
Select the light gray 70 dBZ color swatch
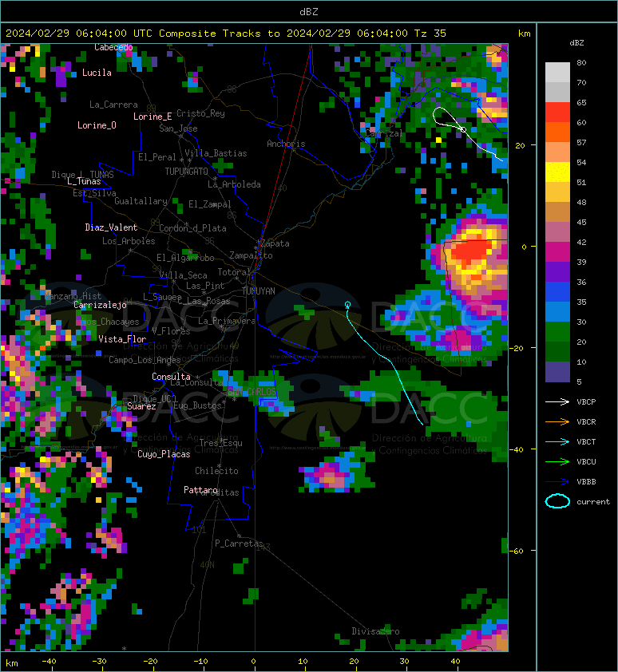557,73
